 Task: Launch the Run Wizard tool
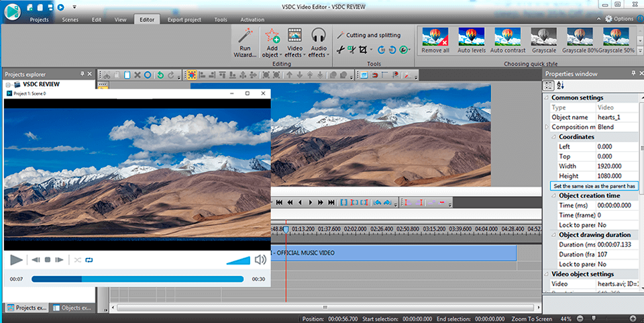[x=245, y=43]
